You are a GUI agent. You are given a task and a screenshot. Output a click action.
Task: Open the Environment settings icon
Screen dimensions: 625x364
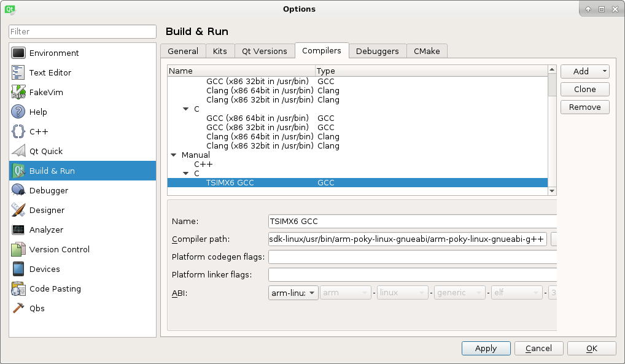[x=18, y=53]
